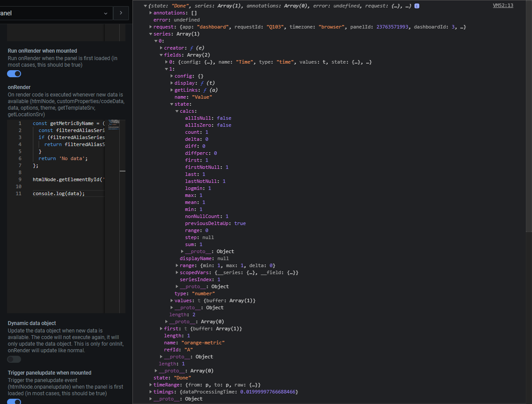Expand values t buffer entry
Screen dimensions: 532x404
[x=171, y=300]
